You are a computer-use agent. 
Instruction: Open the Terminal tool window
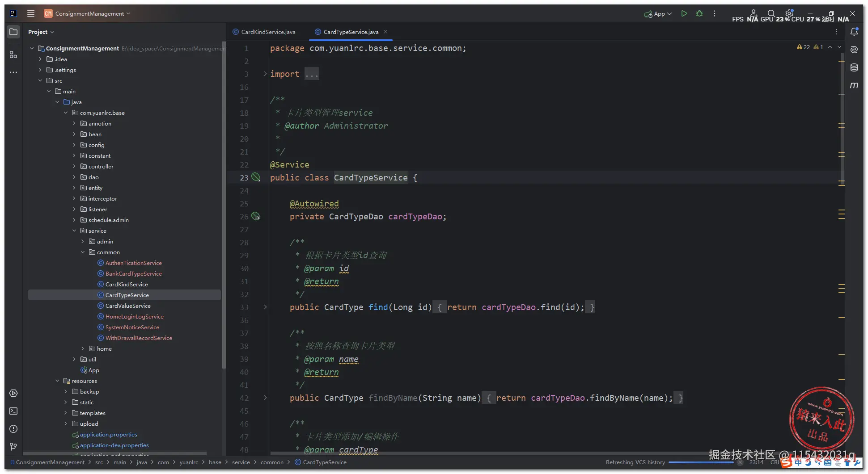13,411
